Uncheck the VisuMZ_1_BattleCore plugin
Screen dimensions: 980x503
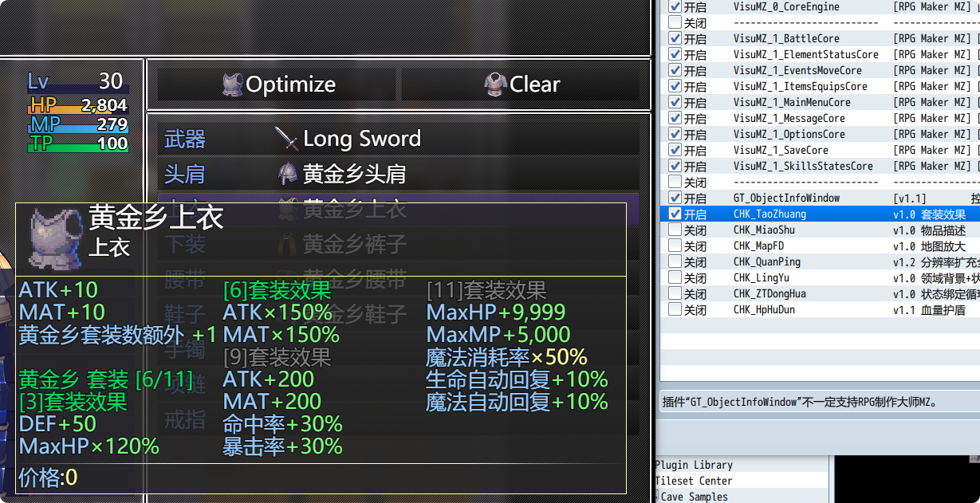coord(675,38)
